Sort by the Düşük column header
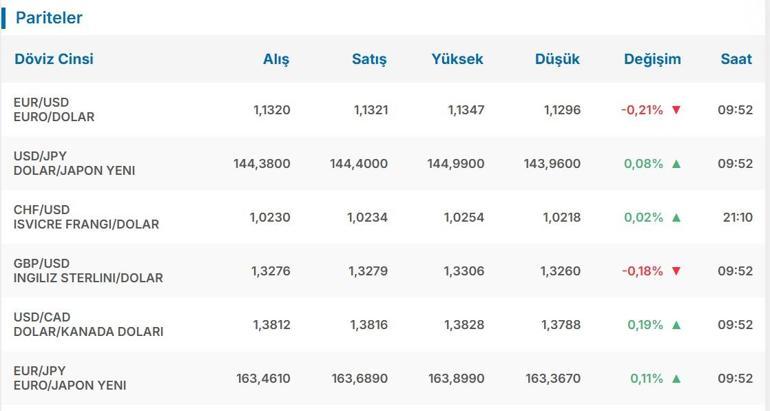The height and width of the screenshot is (411, 770). pos(557,59)
